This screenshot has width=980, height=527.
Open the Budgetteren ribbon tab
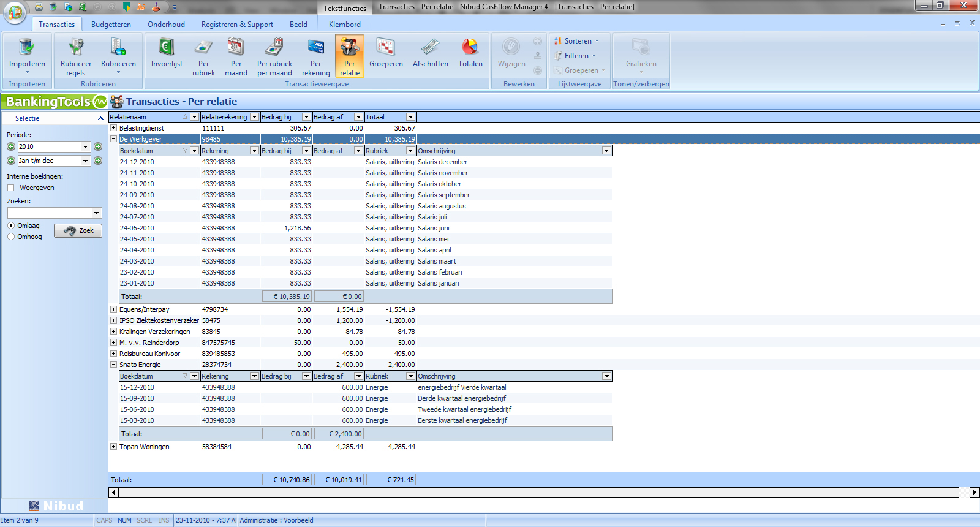coord(111,25)
